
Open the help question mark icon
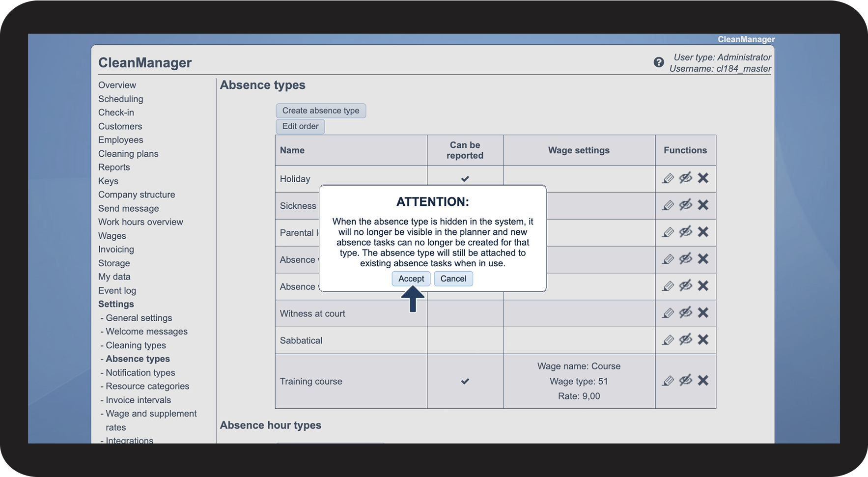pos(659,62)
